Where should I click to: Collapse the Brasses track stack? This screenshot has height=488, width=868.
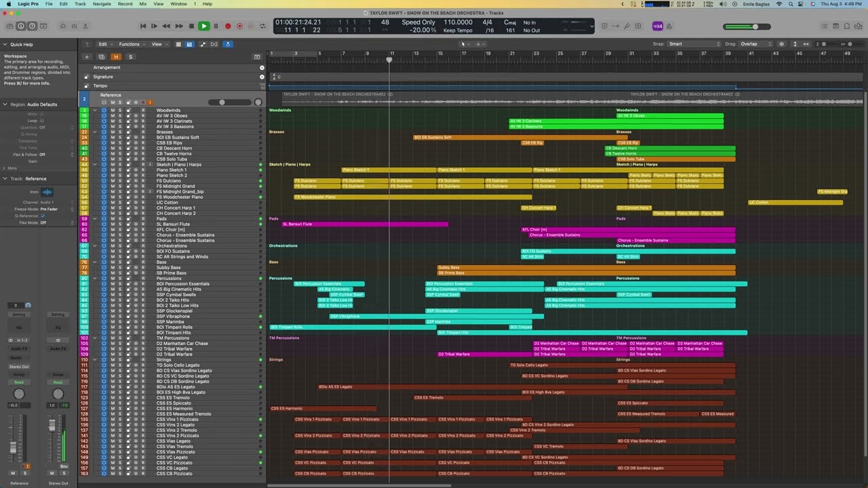point(95,132)
